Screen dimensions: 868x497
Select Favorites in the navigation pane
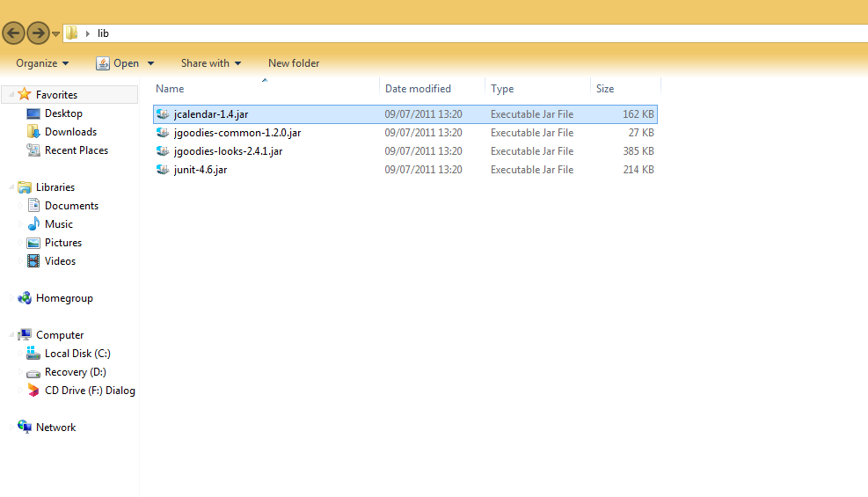pyautogui.click(x=56, y=95)
